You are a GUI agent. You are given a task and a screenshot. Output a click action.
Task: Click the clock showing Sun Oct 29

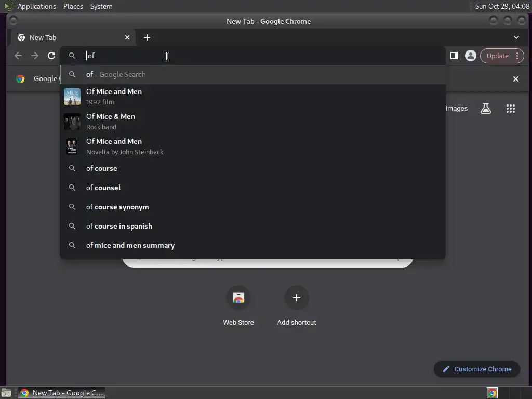coord(502,6)
